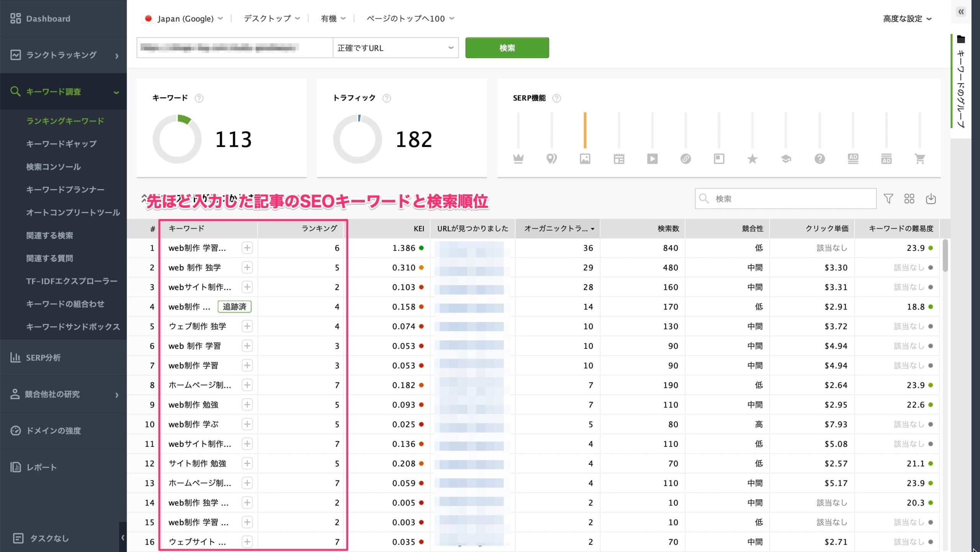Open the ページのトップへ100 dropdown
Screen dimensions: 980x552
[410, 18]
